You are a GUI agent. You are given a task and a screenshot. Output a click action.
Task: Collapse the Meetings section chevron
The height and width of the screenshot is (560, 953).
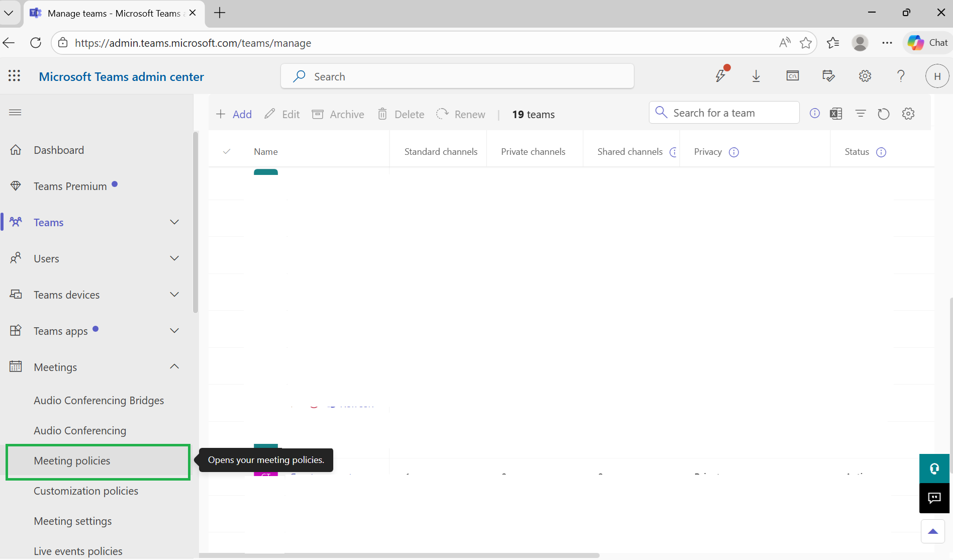coord(174,366)
